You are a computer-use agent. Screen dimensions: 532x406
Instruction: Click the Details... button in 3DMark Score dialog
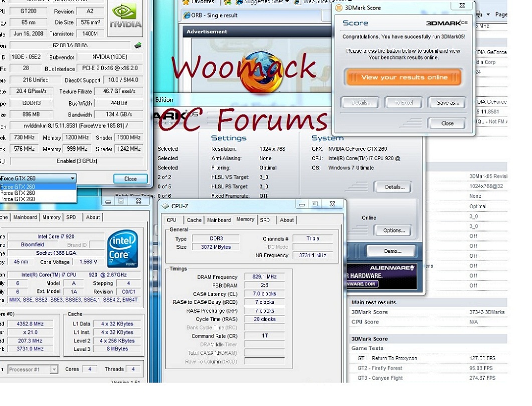(x=361, y=103)
